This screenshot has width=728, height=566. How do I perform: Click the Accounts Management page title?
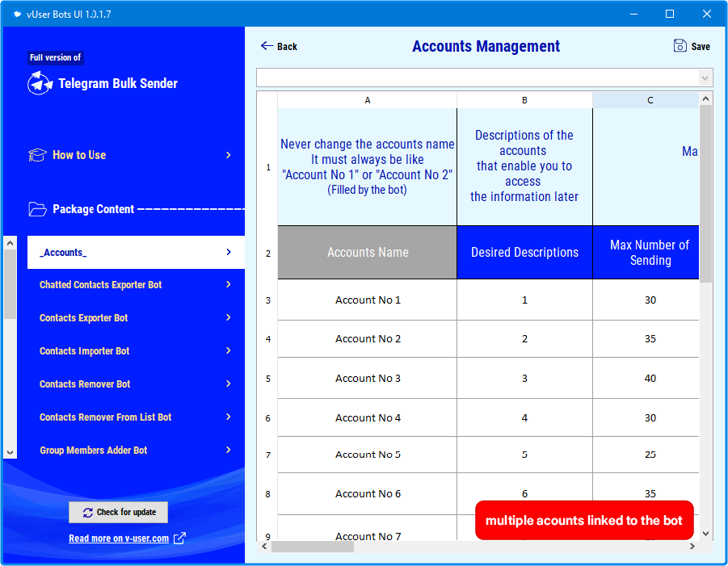coord(486,46)
